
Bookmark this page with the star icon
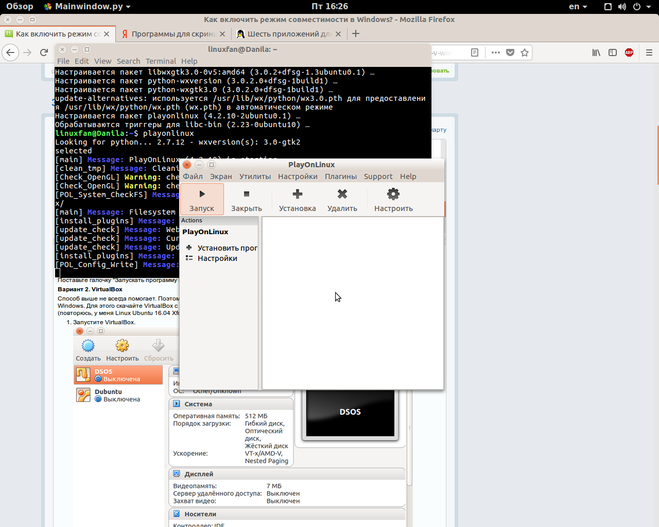(x=525, y=53)
